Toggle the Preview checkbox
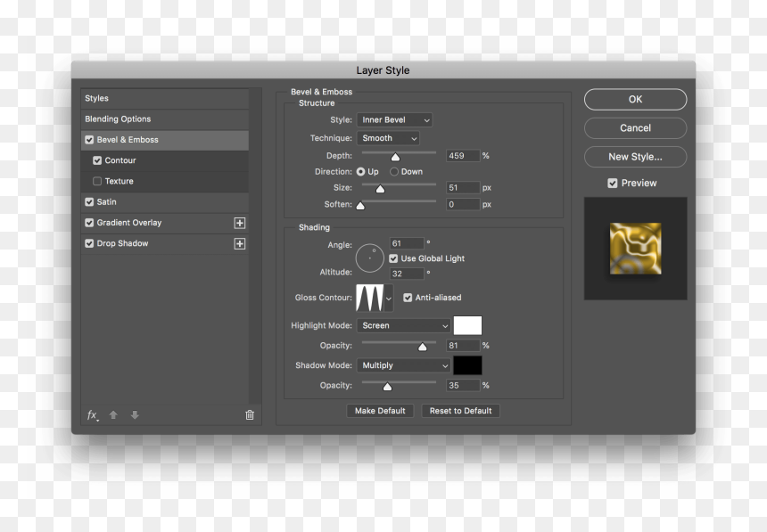This screenshot has width=767, height=532. [613, 183]
